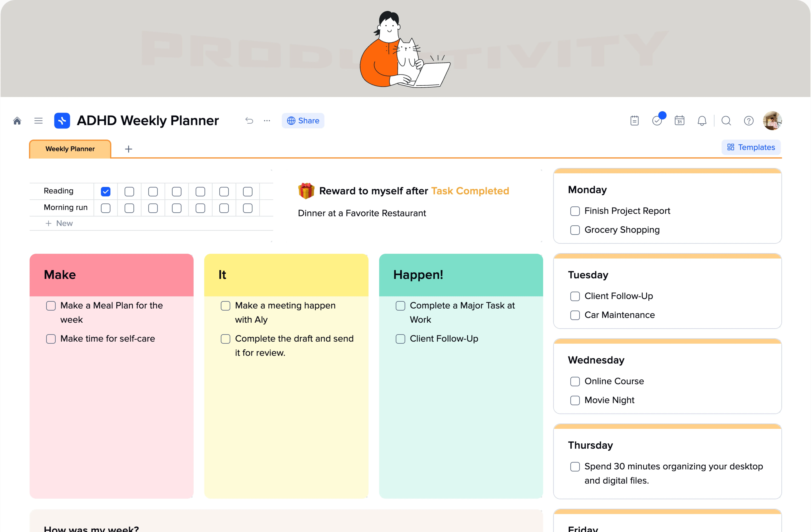Check the last Reading checkbox
Image resolution: width=811 pixels, height=532 pixels.
pos(248,191)
